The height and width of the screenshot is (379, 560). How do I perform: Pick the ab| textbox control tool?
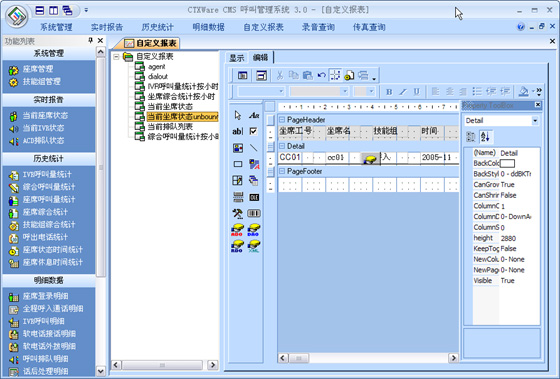pyautogui.click(x=238, y=131)
